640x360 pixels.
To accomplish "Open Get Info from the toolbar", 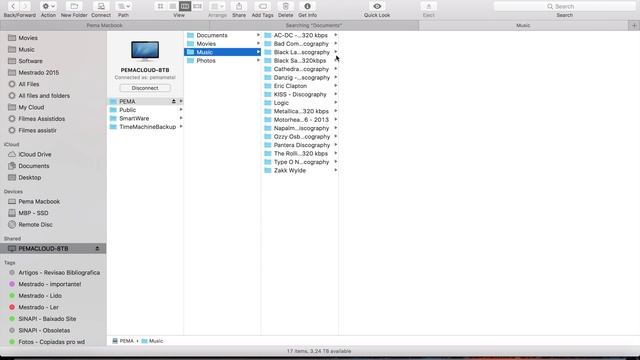I will [x=307, y=6].
